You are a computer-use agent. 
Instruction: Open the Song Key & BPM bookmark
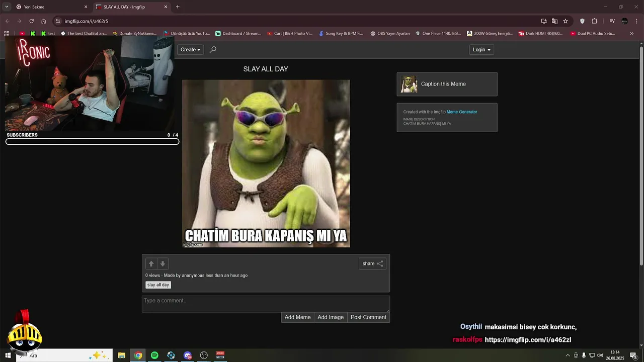[341, 34]
